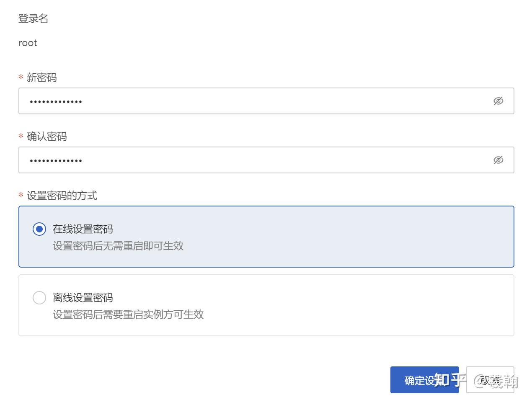
Task: Choose the 离线设置密码 option
Action: tap(39, 297)
